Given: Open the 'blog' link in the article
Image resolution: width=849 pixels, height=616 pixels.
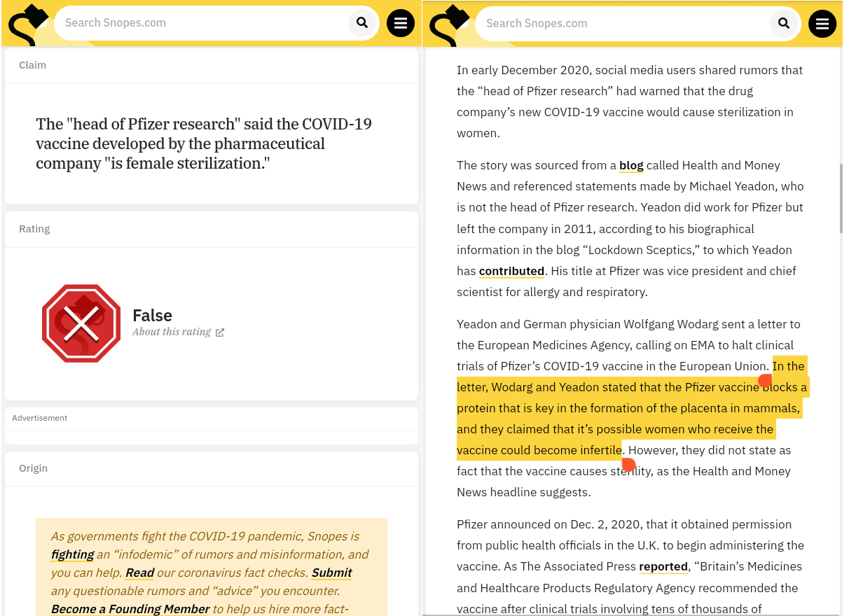Looking at the screenshot, I should pos(631,165).
